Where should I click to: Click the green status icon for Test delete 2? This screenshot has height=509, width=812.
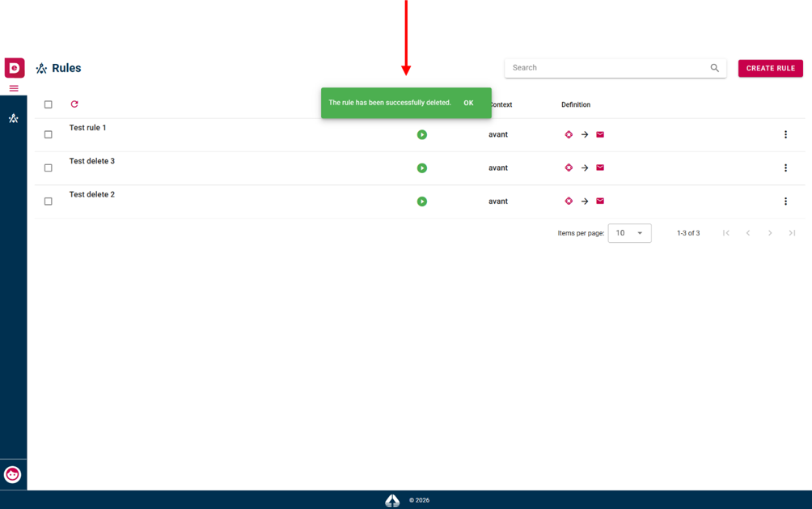(x=422, y=201)
